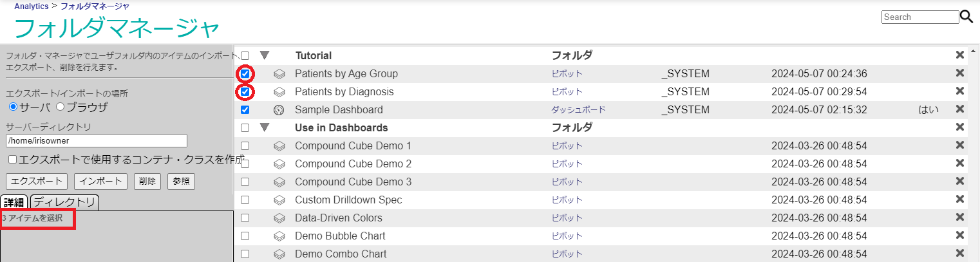Click the pivot icon beside Compound Cube Demo 1

pyautogui.click(x=279, y=146)
